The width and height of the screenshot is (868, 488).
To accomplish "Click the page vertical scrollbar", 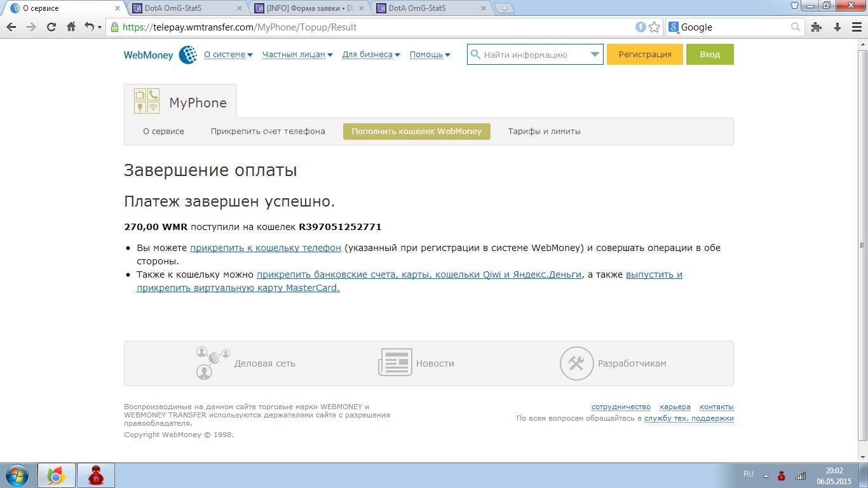I will pyautogui.click(x=862, y=245).
